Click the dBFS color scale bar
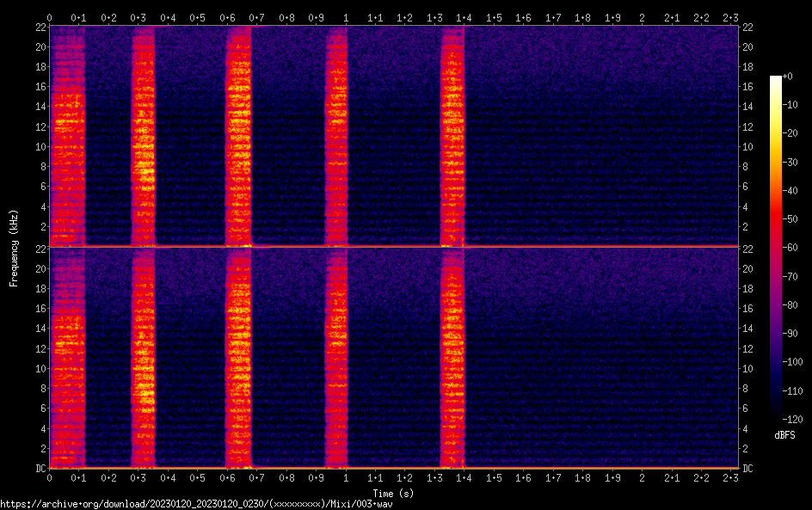 [776, 247]
